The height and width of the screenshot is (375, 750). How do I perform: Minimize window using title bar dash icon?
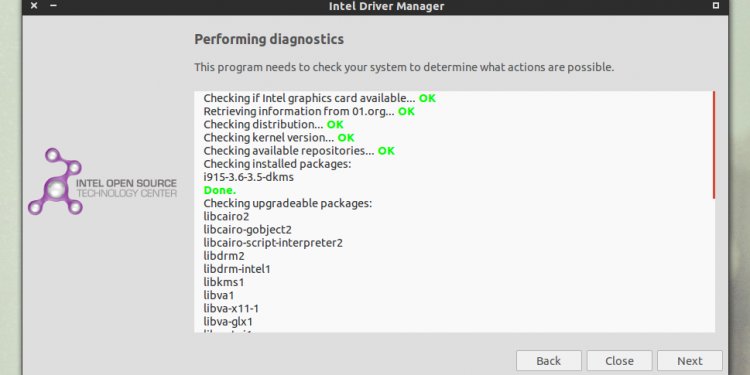pyautogui.click(x=54, y=6)
